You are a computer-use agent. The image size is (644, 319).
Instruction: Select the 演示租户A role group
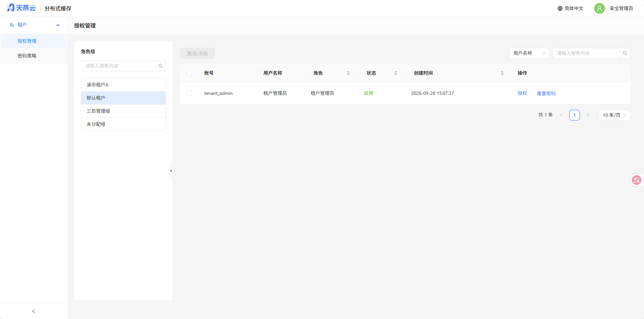pos(123,85)
